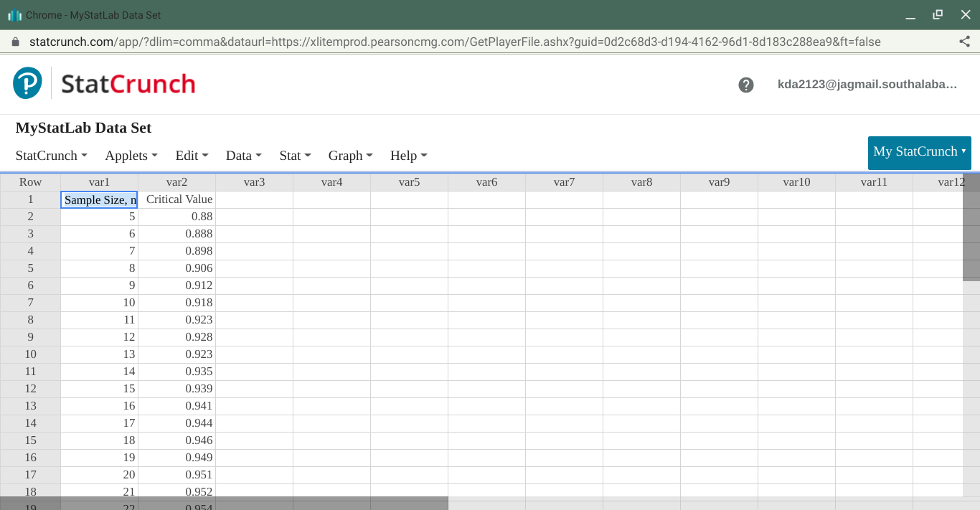Click the Pearson "P" logo icon
Screen dimensions: 980x510
click(x=27, y=82)
